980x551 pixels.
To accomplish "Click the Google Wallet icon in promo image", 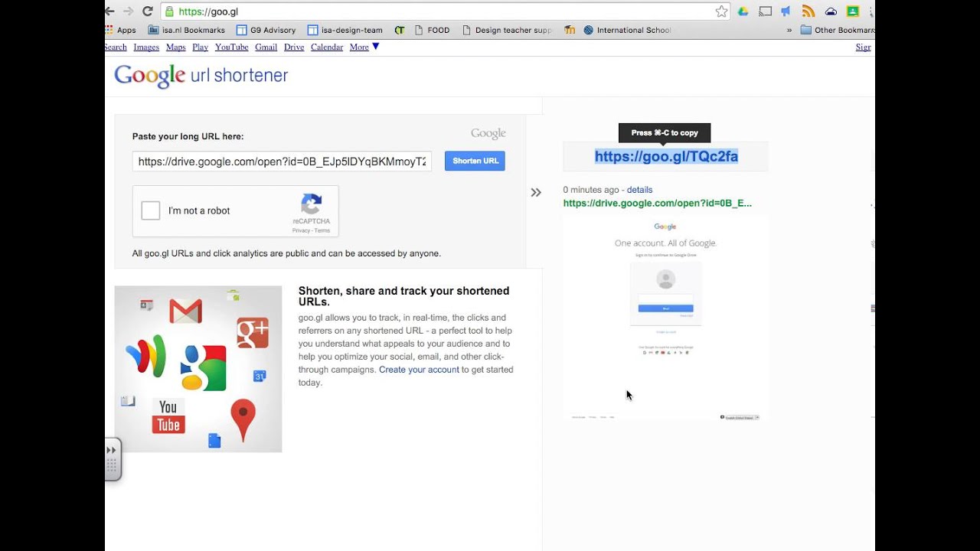I will [146, 355].
